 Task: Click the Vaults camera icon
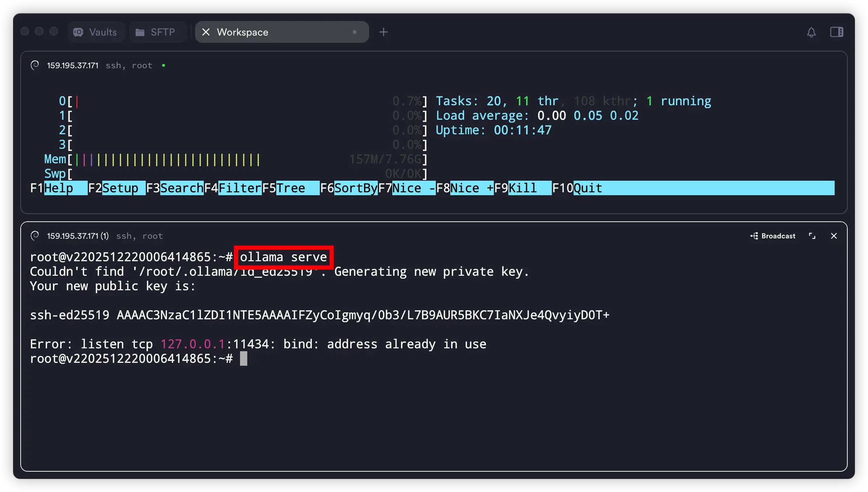(78, 32)
